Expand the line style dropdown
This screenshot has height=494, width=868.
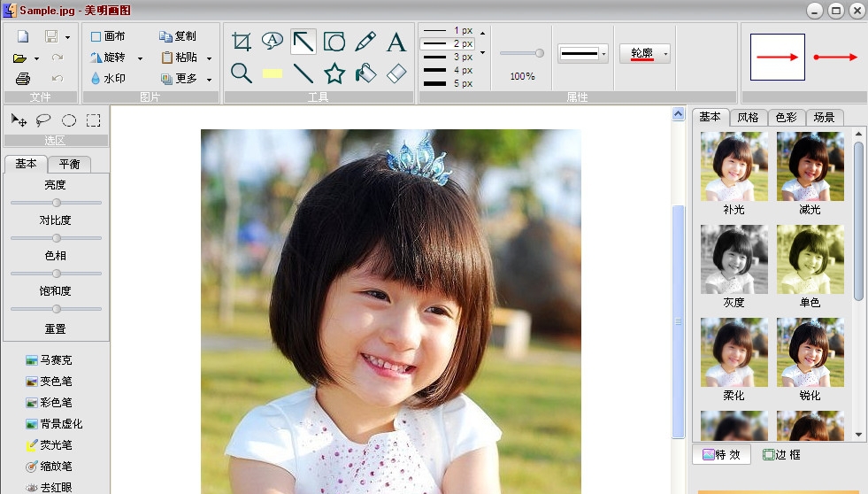[603, 54]
